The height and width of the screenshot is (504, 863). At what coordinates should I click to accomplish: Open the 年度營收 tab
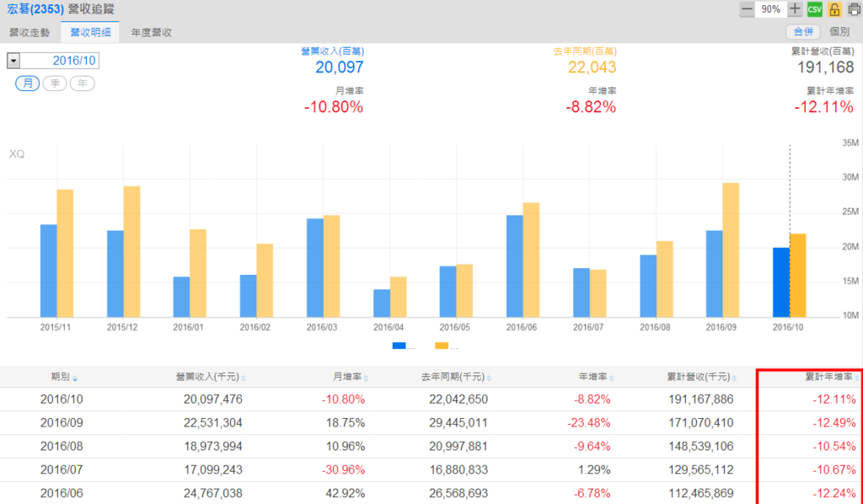pos(152,33)
